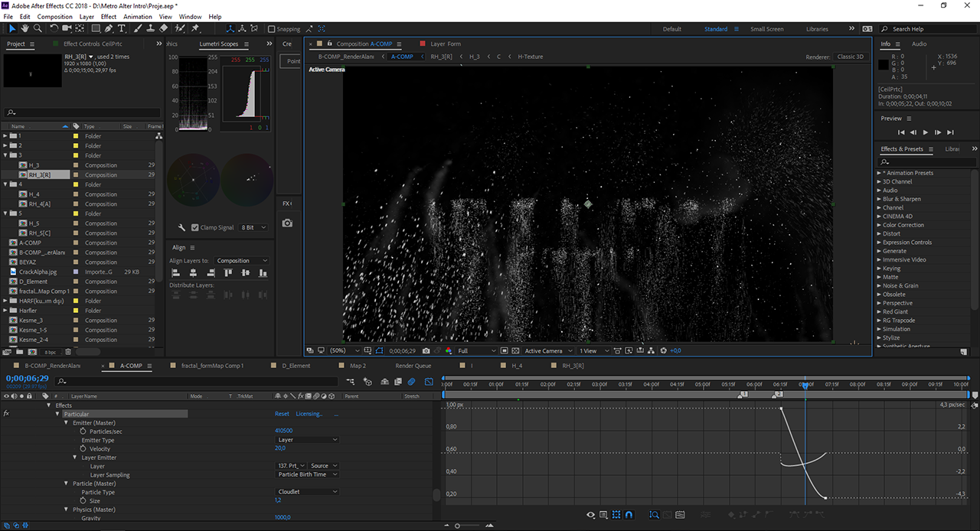Expand the Color Correction effects category
980x531 pixels.
coord(879,225)
